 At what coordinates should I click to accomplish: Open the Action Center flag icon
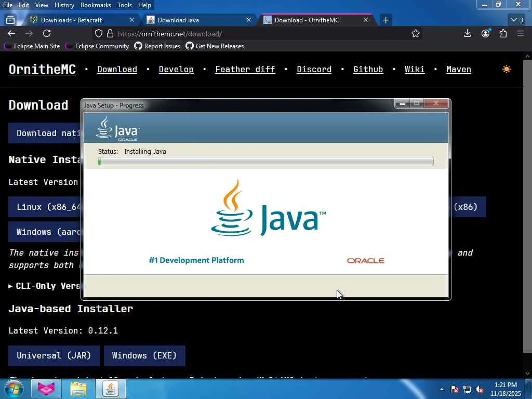(x=455, y=390)
